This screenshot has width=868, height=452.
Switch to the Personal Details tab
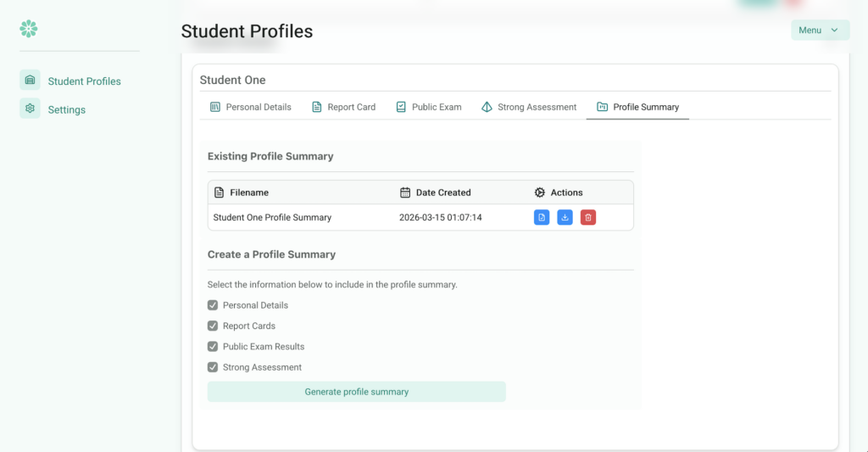251,107
